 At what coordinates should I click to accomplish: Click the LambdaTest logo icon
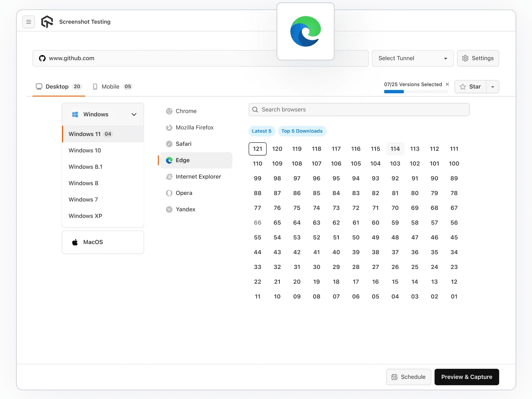click(47, 22)
